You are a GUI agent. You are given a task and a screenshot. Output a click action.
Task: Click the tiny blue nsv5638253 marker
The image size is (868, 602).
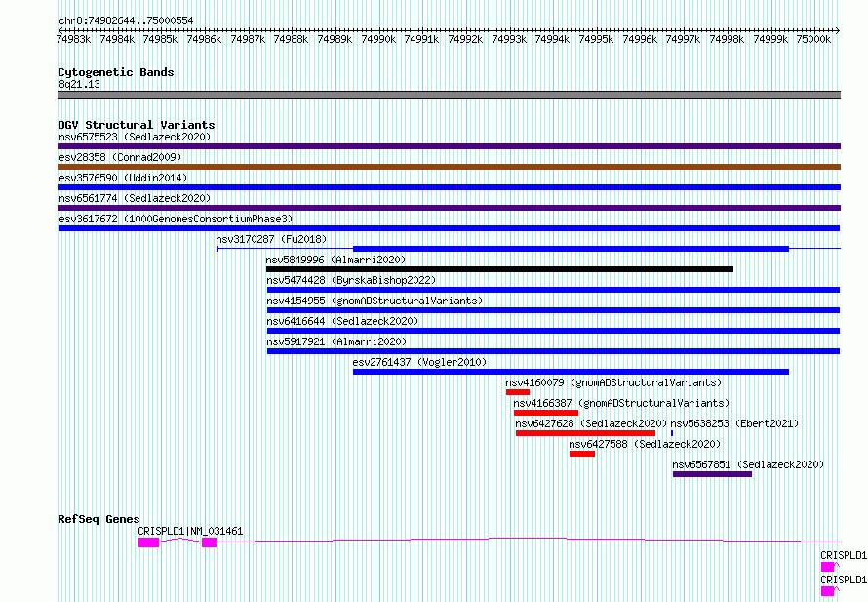(672, 433)
